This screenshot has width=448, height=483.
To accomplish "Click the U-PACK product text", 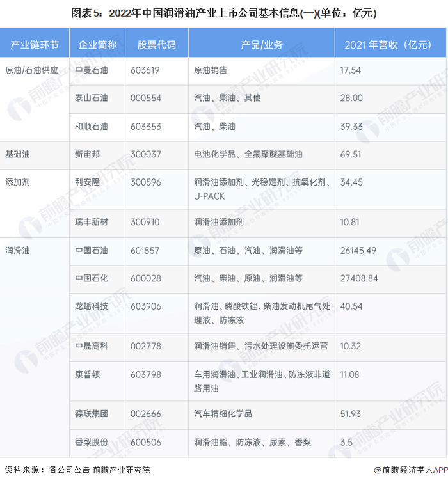I will tap(209, 196).
